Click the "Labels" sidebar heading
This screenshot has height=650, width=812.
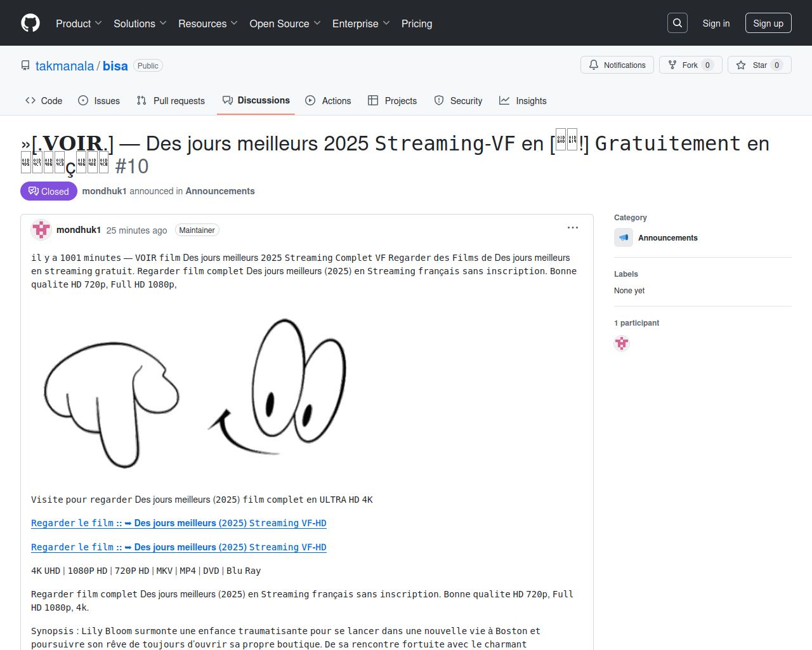626,274
